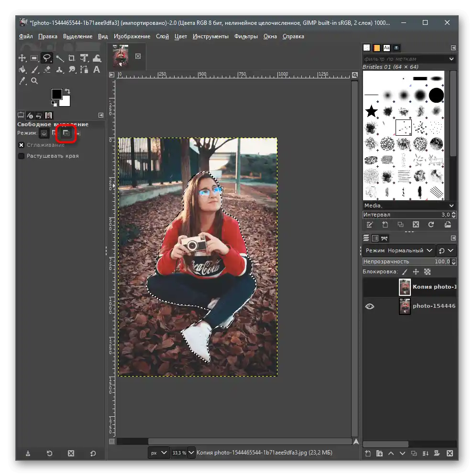Image resolution: width=474 pixels, height=476 pixels.
Task: Select the Warp Transform tool
Action: point(97,58)
